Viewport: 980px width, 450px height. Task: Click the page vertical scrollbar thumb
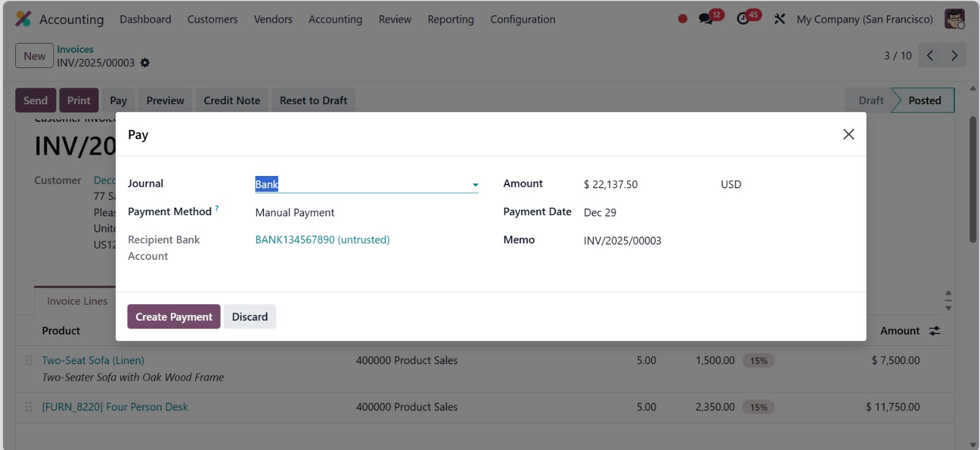[973, 179]
